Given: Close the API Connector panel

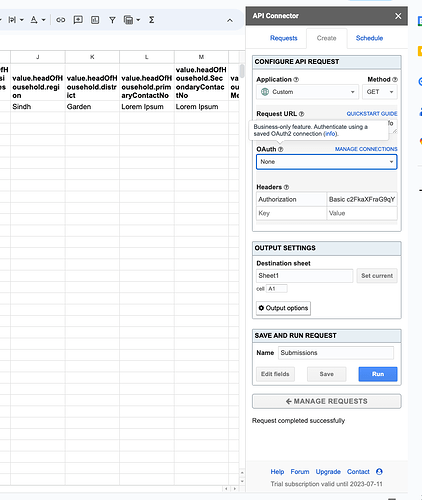Looking at the screenshot, I should (398, 16).
